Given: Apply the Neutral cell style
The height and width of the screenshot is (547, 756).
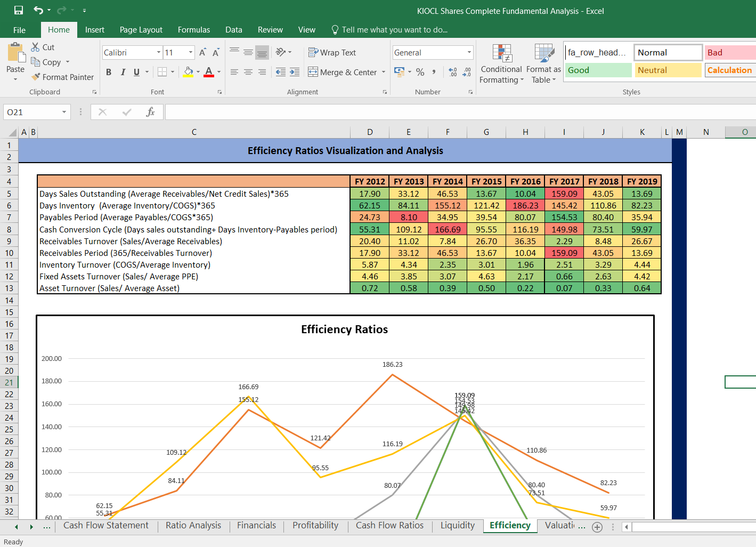Looking at the screenshot, I should pyautogui.click(x=668, y=70).
